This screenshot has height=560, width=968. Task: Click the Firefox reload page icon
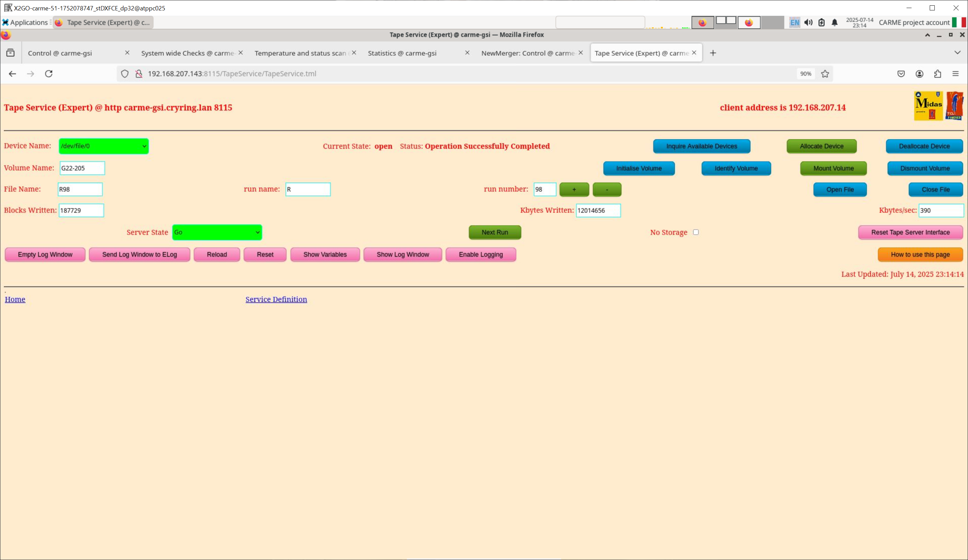click(49, 74)
